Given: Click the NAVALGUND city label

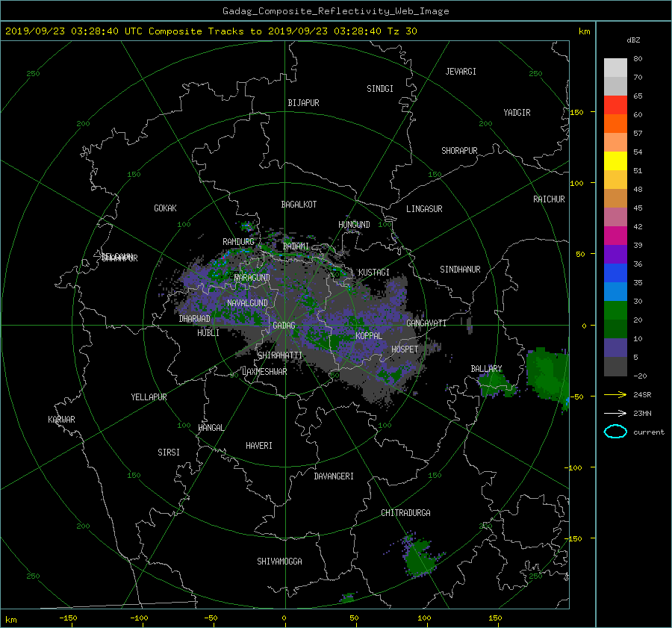Looking at the screenshot, I should (247, 303).
